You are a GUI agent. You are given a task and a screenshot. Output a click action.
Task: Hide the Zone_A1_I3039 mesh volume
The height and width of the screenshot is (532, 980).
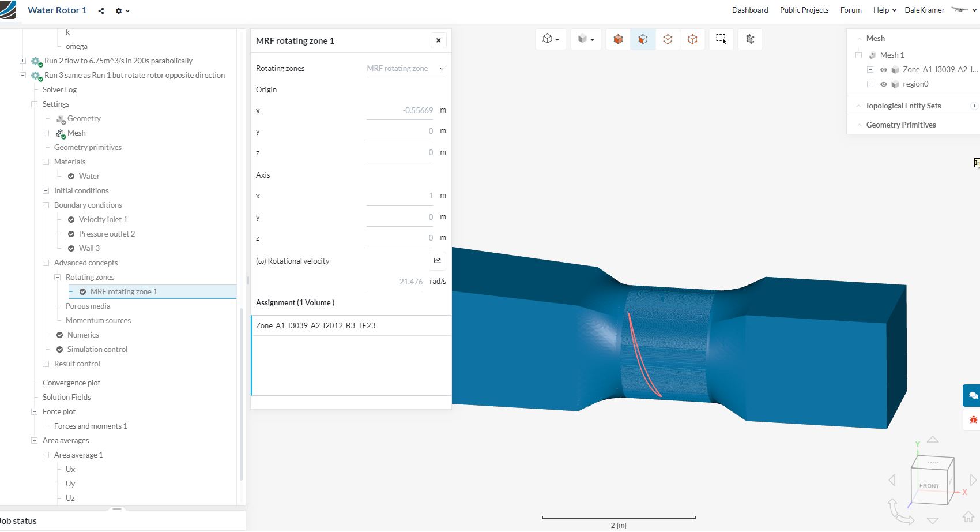click(x=883, y=70)
